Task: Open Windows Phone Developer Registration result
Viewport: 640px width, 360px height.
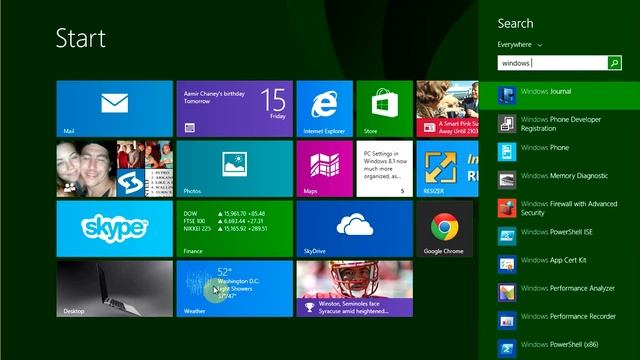Action: pos(559,124)
